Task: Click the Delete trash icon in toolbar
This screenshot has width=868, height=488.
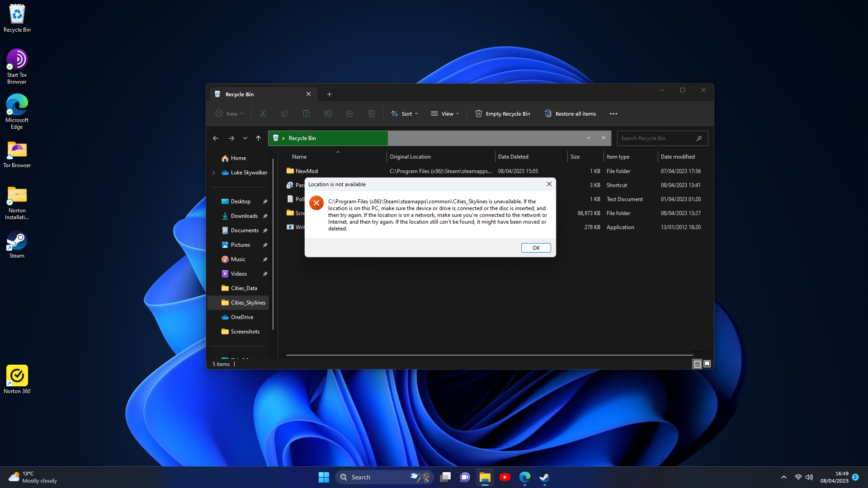Action: point(372,113)
